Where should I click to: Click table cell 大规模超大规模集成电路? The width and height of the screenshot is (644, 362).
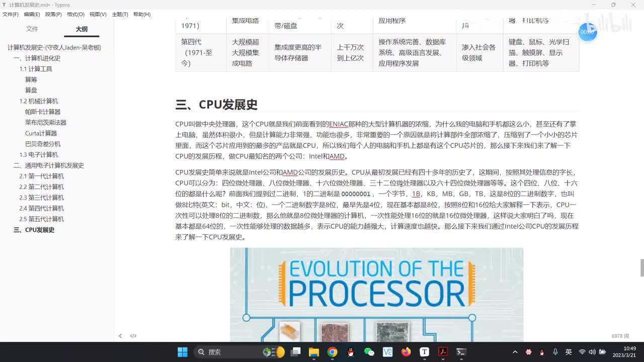247,52
